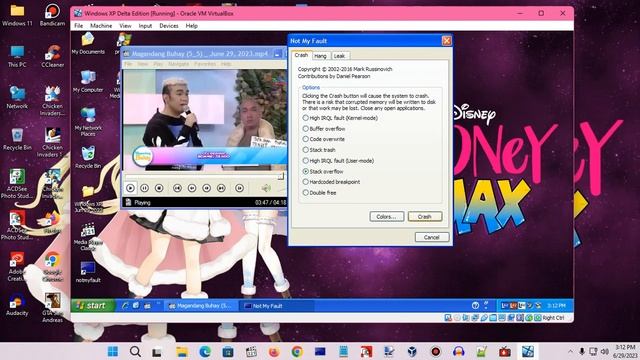Open VirtualBox Input menu

tap(145, 26)
